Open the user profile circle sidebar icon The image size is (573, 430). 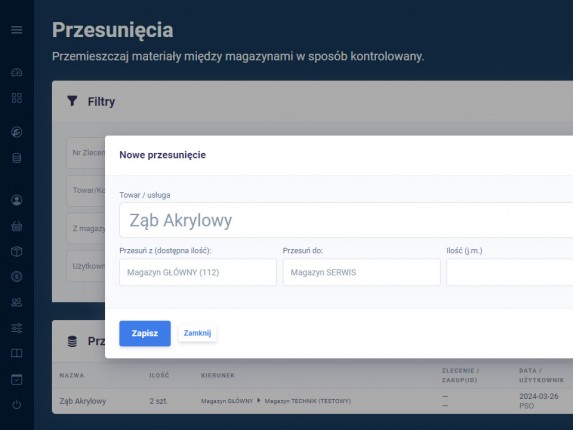pyautogui.click(x=16, y=200)
